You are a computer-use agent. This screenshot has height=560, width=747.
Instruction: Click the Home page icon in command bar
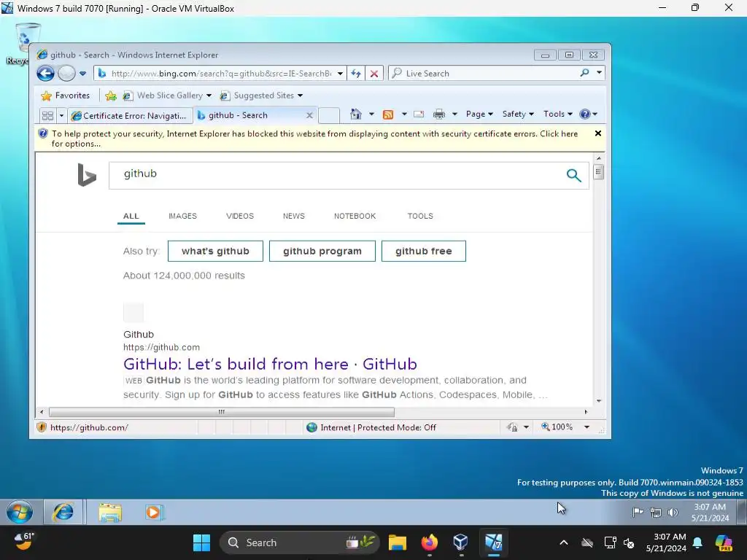[356, 114]
